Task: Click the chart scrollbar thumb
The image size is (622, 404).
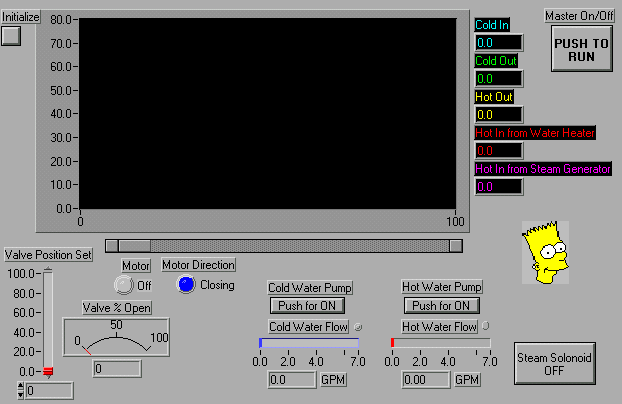Action: click(x=134, y=246)
